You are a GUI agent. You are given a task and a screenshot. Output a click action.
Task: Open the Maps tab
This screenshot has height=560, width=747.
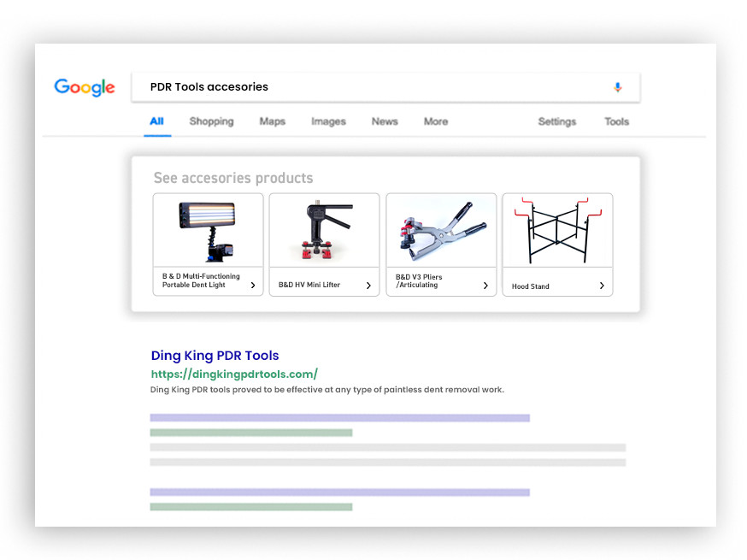[x=272, y=121]
